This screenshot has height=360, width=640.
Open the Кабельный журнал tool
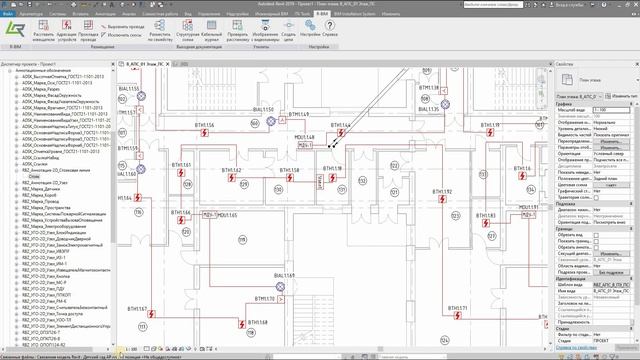[x=211, y=31]
